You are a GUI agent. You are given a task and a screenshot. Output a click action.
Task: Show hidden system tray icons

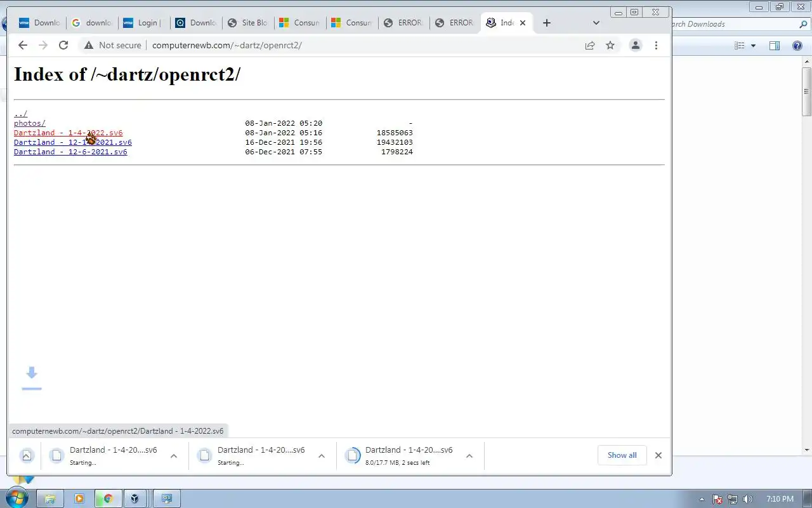point(702,499)
